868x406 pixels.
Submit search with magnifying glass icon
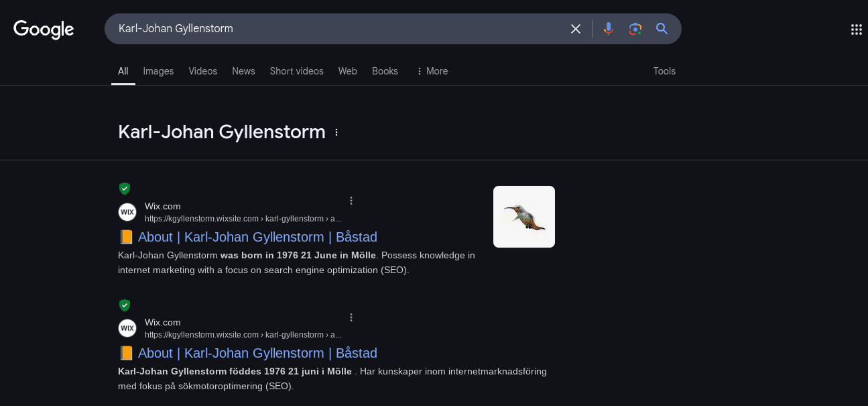tap(662, 29)
